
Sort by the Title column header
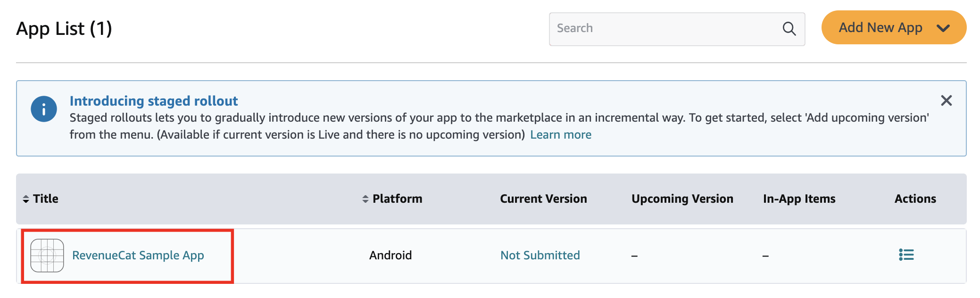pos(46,199)
